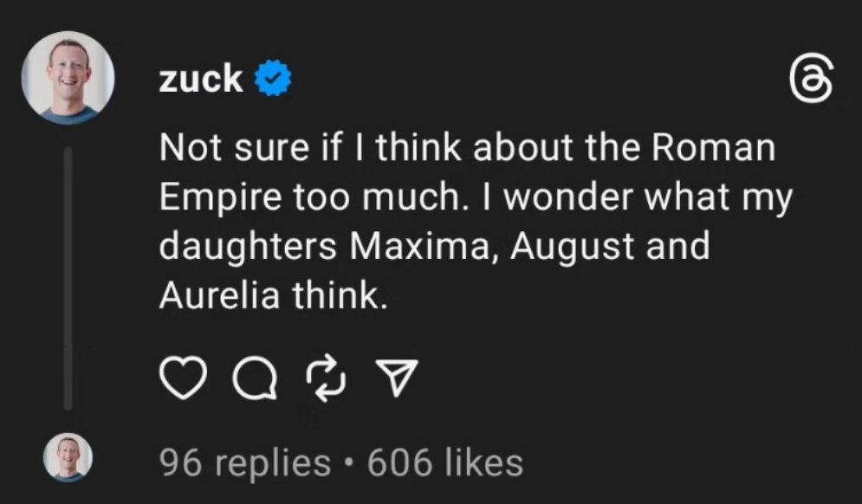Screen dimensions: 862x504
Task: Click the dot separator between replies and likes
Action: (x=349, y=462)
